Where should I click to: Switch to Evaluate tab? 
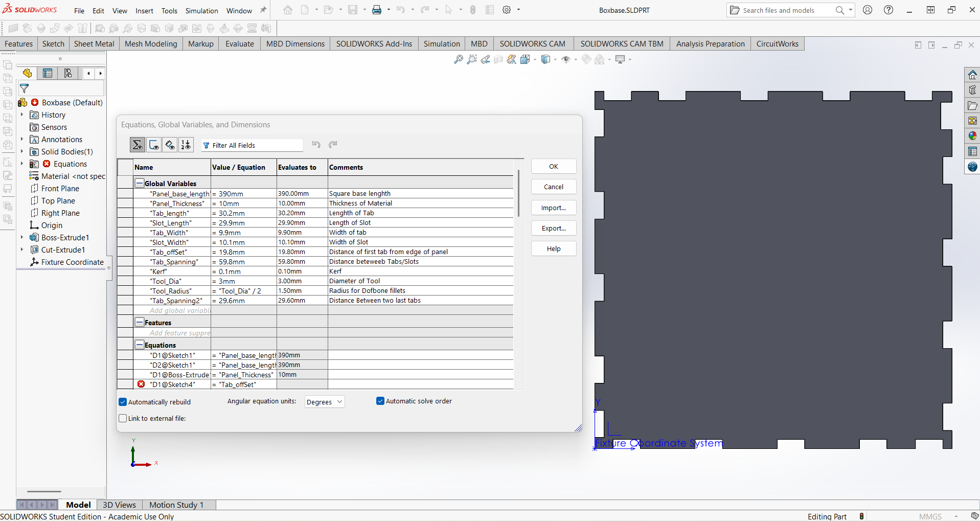[x=240, y=43]
